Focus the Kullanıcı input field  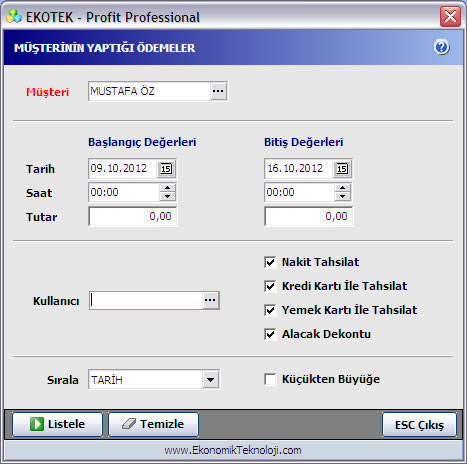[146, 300]
